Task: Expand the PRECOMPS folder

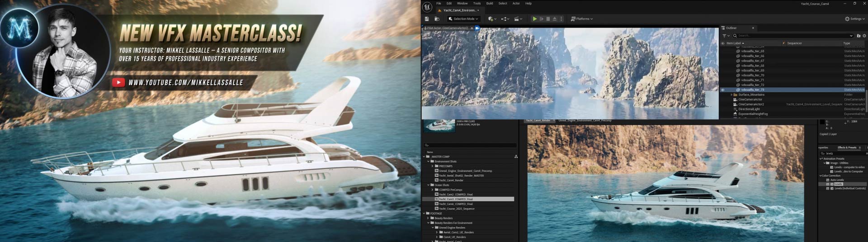Action: pyautogui.click(x=432, y=166)
